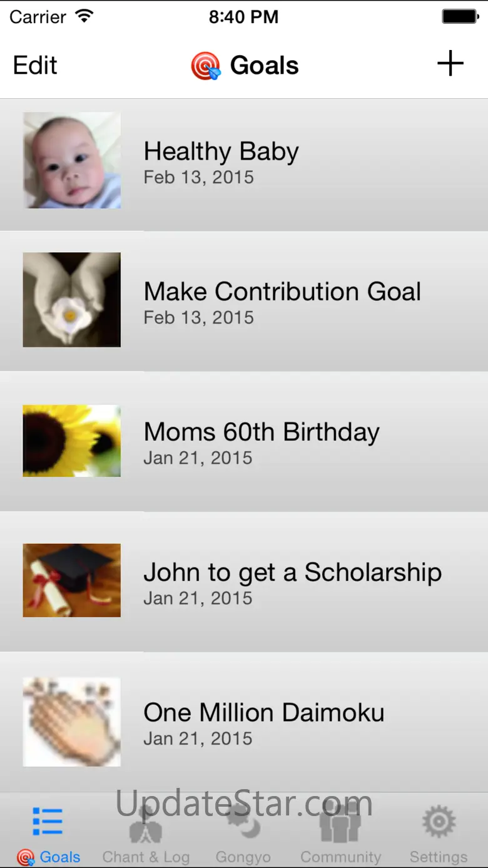This screenshot has width=488, height=868.
Task: Tap the praying hands thumbnail
Action: pos(72,721)
